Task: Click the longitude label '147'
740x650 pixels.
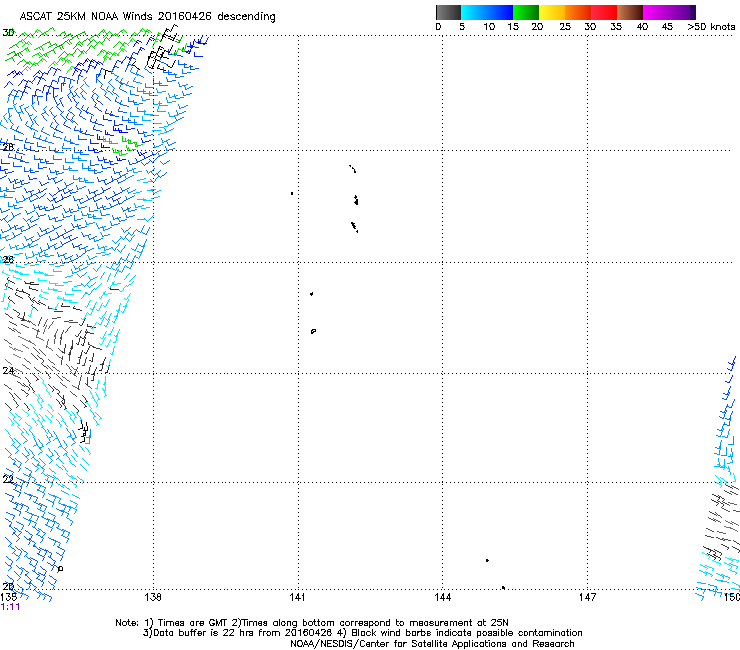Action: coord(588,597)
